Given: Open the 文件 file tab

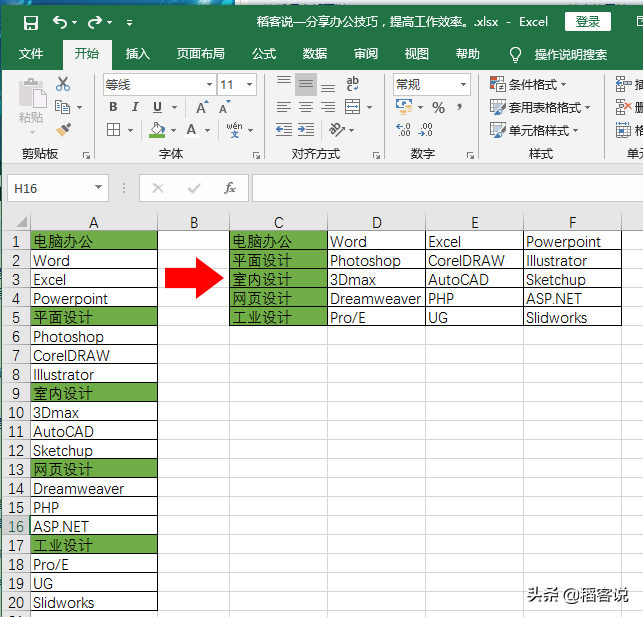Looking at the screenshot, I should tap(31, 54).
